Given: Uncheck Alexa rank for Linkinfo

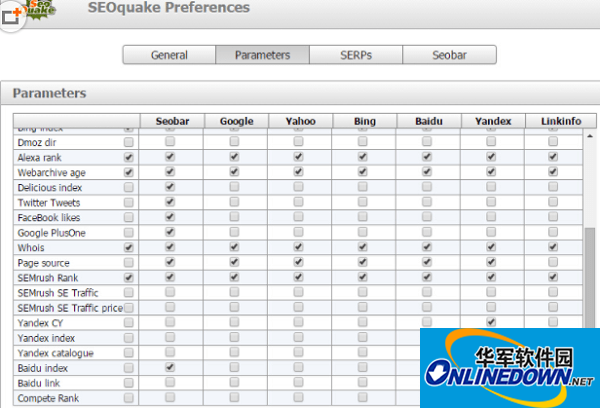Looking at the screenshot, I should point(553,157).
